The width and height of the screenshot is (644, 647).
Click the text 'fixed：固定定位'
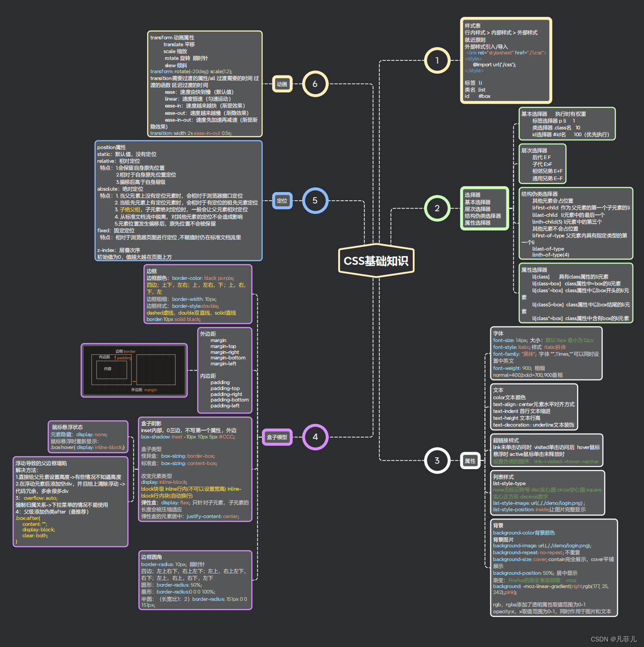pyautogui.click(x=116, y=230)
